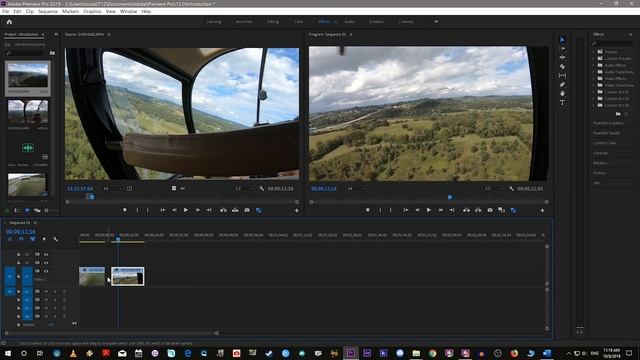Open Source monitor settings wrench

[x=262, y=189]
